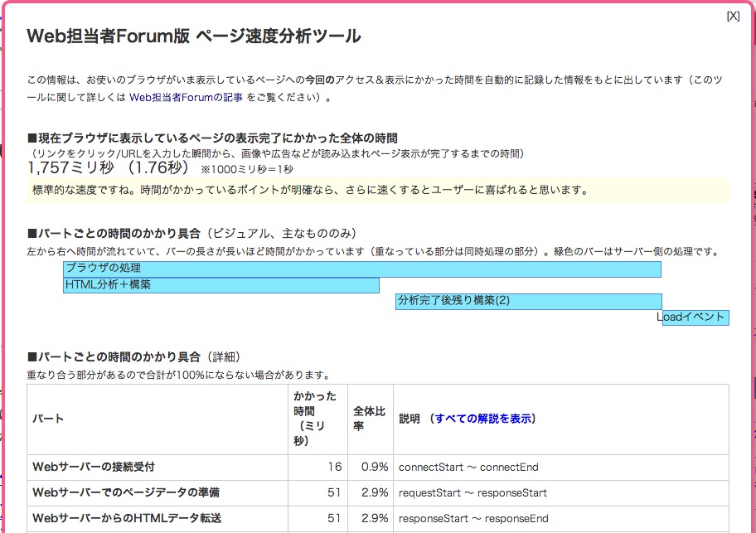
Task: Select the HTML分析＋構築 timing bar
Action: coord(220,285)
